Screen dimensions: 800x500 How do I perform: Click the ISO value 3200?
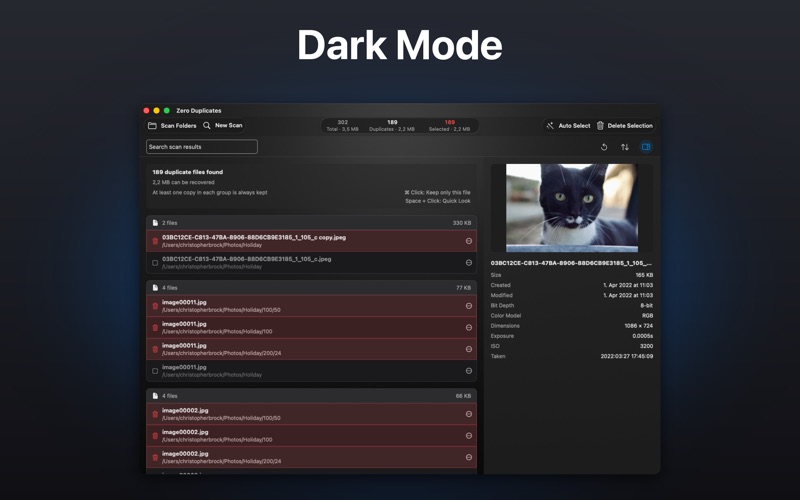646,346
